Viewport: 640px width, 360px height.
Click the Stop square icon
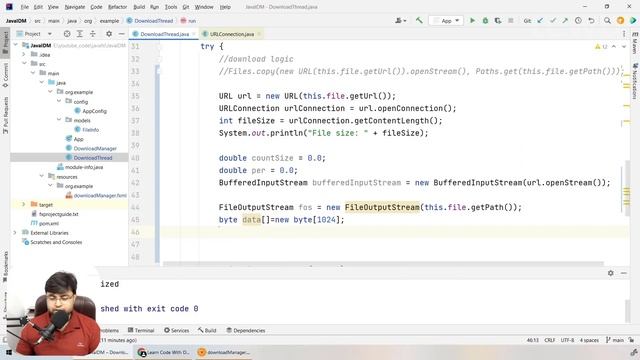(x=511, y=20)
